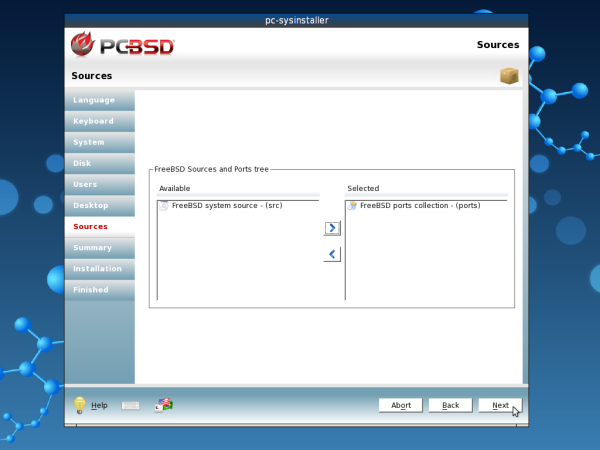Select the Finished step
Image resolution: width=600 pixels, height=450 pixels.
pyautogui.click(x=100, y=290)
